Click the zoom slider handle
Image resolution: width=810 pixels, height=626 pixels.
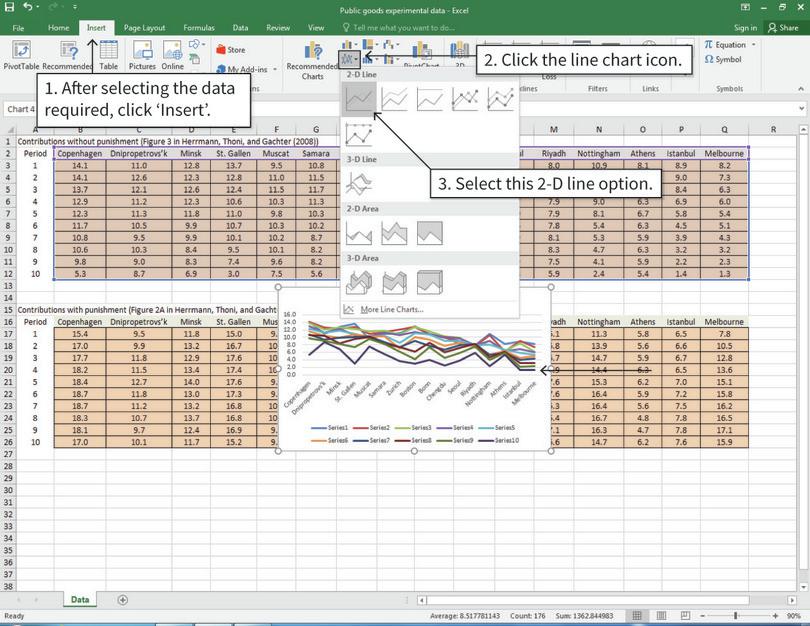(x=736, y=616)
